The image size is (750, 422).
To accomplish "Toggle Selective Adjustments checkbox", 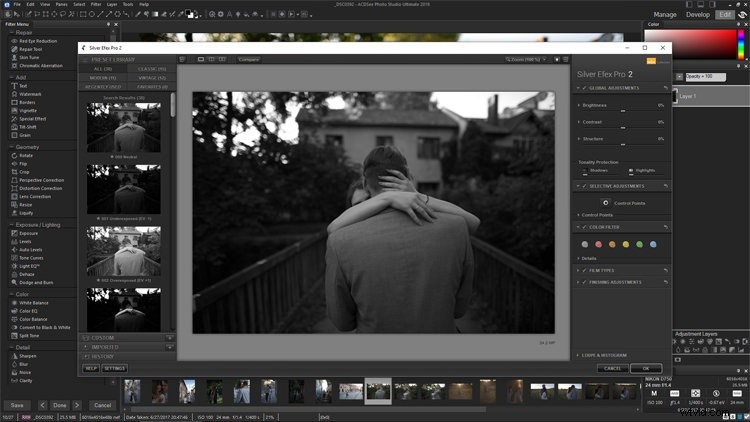I will click(585, 186).
